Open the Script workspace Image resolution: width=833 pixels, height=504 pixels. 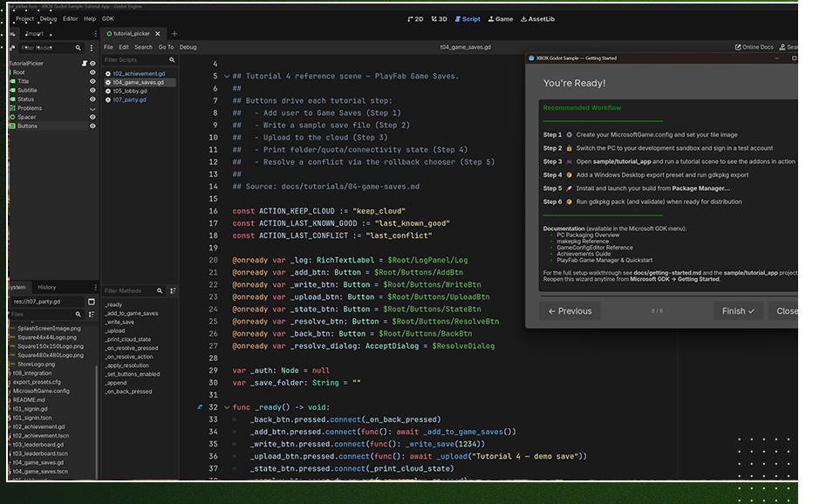click(x=468, y=19)
